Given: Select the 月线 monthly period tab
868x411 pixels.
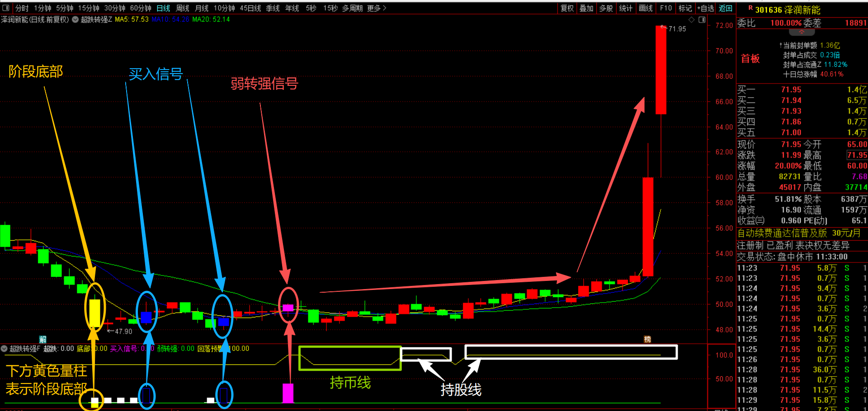Looking at the screenshot, I should (202, 8).
